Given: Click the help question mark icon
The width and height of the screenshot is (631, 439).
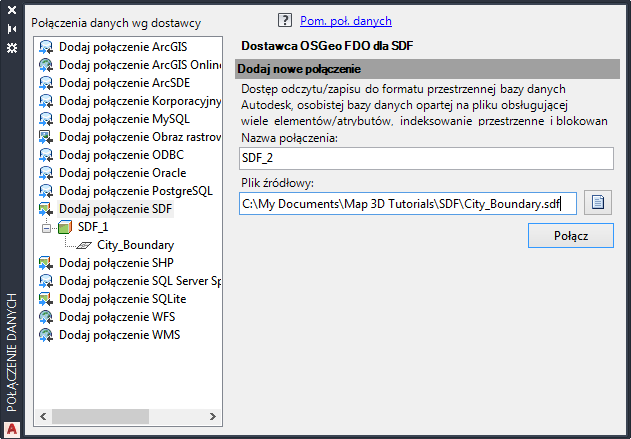Looking at the screenshot, I should (x=285, y=20).
